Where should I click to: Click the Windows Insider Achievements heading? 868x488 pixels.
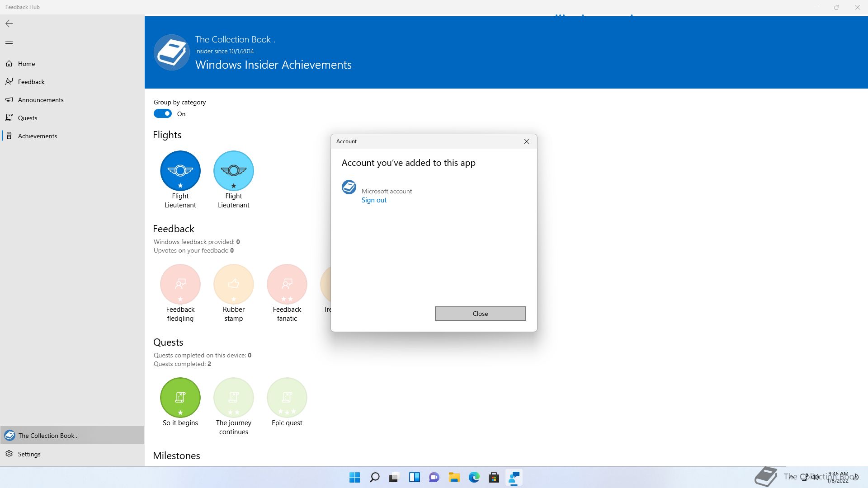[274, 65]
